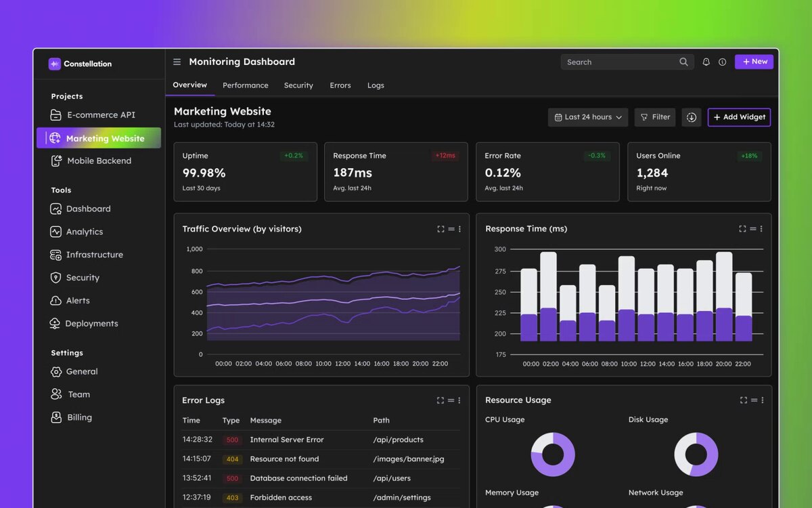The image size is (812, 508).
Task: Select the Users Online 1,284 card
Action: pos(699,172)
